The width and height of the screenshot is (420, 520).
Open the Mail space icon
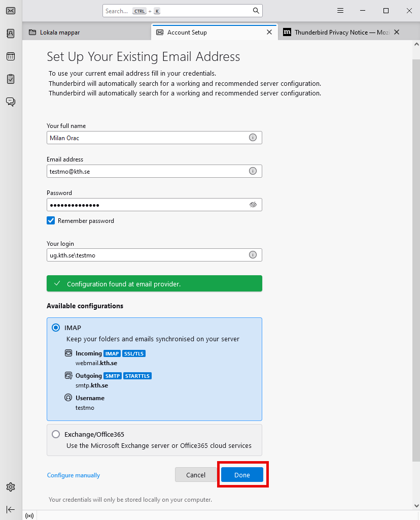[x=11, y=11]
